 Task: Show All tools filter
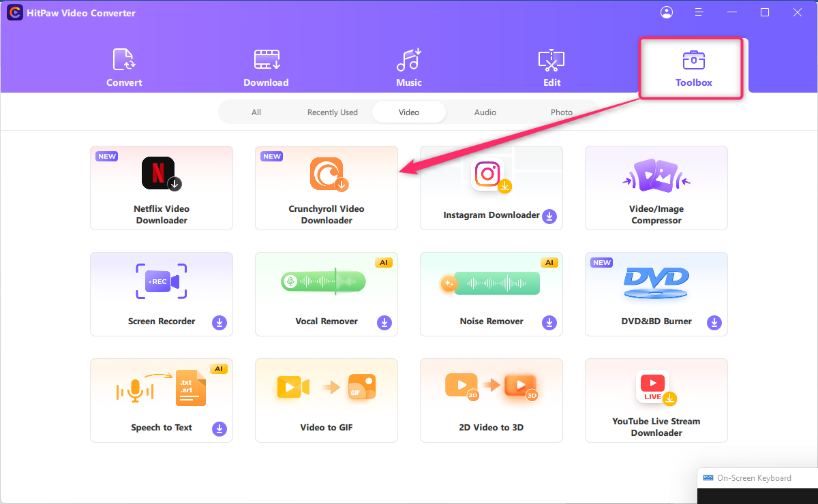coord(256,112)
